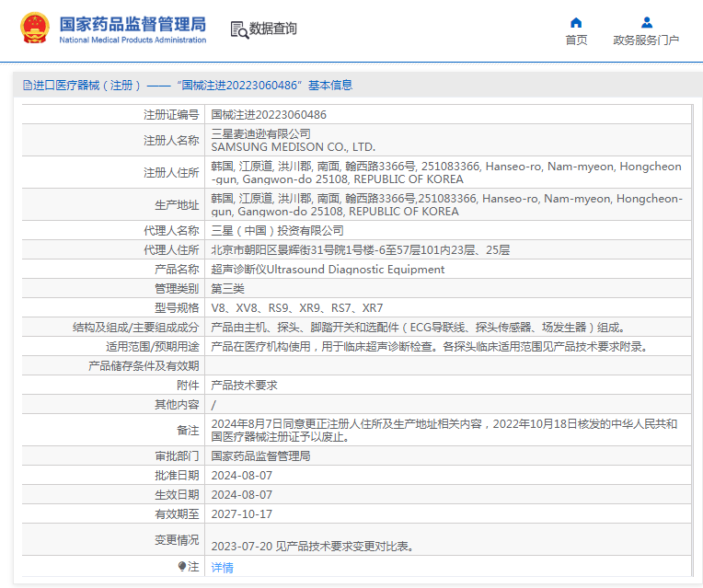Click agent address 北京市朝阳区景辉街31号院
Image resolution: width=703 pixels, height=588 pixels.
[x=361, y=249]
